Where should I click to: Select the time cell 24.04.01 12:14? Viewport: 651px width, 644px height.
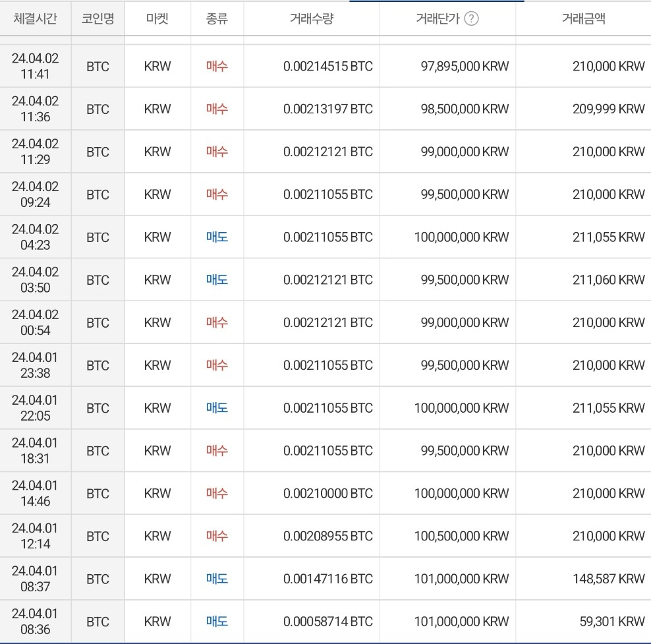coord(36,537)
